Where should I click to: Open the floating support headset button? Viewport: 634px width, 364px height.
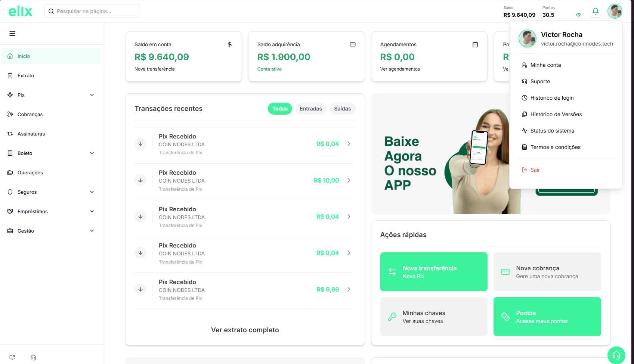click(616, 355)
